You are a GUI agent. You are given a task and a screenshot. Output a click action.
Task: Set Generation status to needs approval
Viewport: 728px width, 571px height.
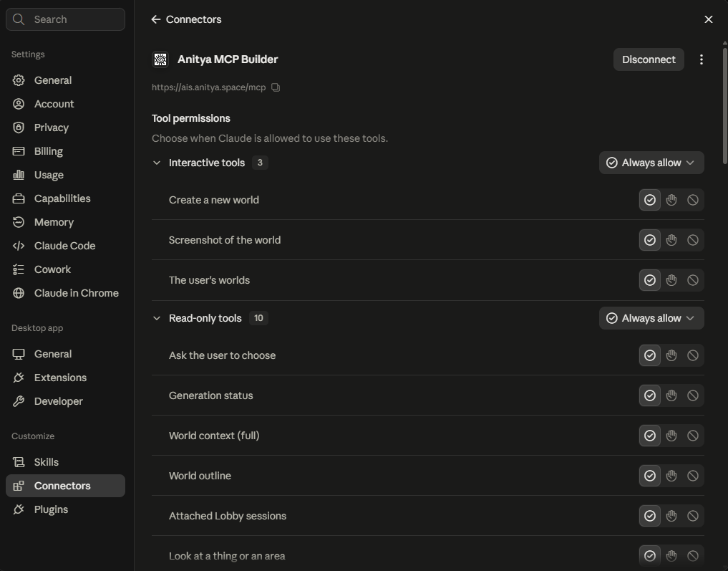coord(671,395)
